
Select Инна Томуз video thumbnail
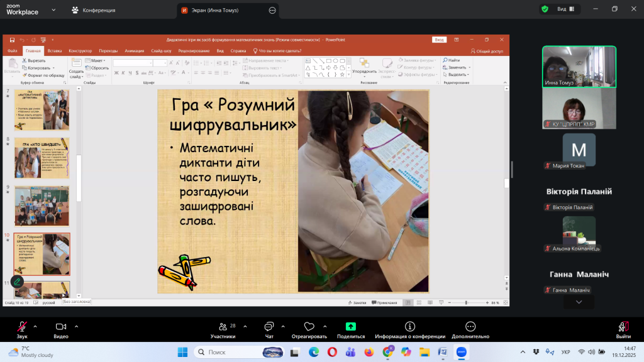[x=579, y=67]
